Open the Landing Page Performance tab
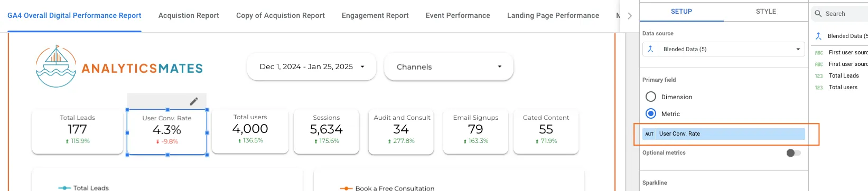The image size is (868, 191). point(553,16)
